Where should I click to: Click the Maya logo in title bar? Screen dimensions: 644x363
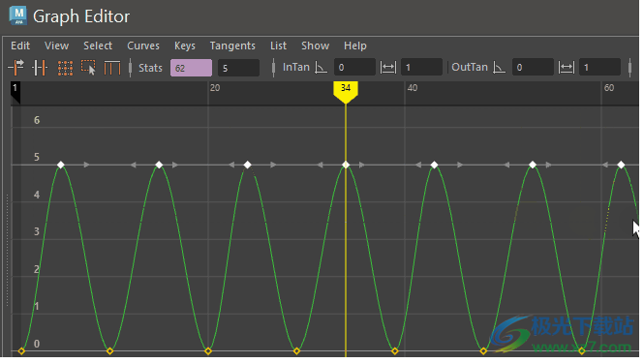pyautogui.click(x=18, y=15)
